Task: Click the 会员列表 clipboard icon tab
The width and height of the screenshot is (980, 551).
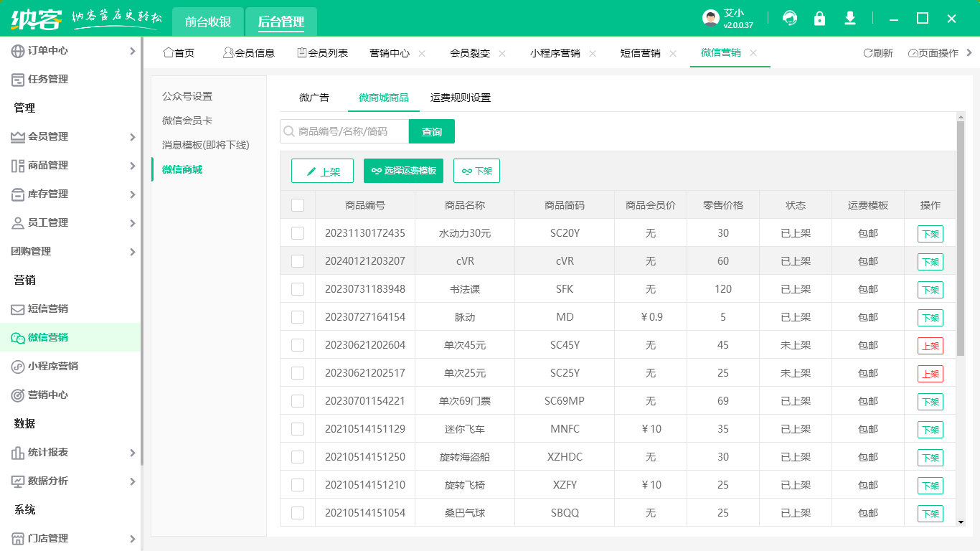Action: (x=302, y=52)
